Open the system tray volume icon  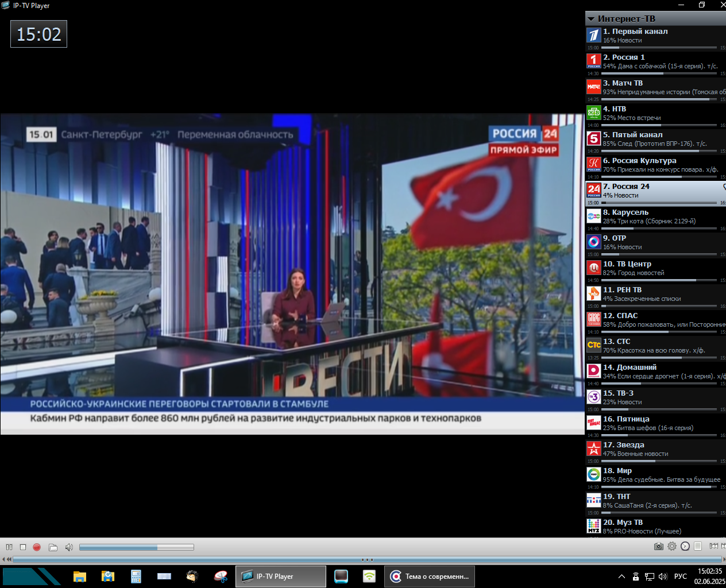663,577
